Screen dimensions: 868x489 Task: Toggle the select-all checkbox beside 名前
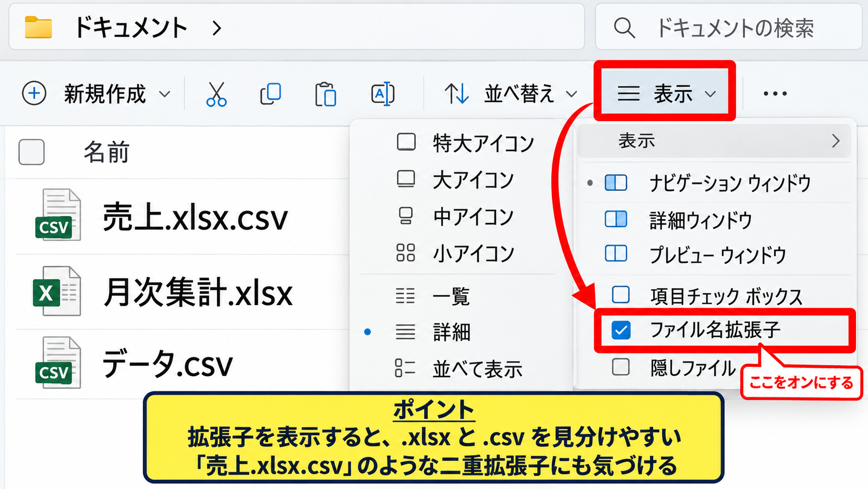tap(31, 152)
